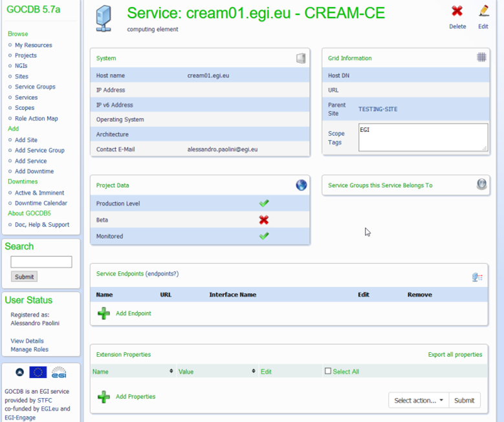Click the Scope Tags text area
504x422 pixels.
click(423, 138)
